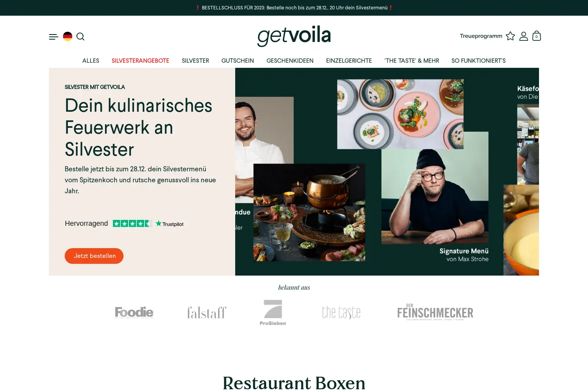Click the Trustpilot star rating
This screenshot has width=588, height=392.
tap(132, 223)
